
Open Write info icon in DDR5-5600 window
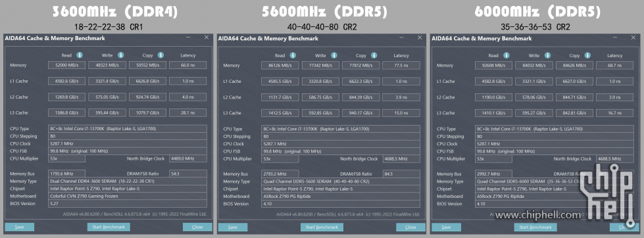click(x=334, y=55)
